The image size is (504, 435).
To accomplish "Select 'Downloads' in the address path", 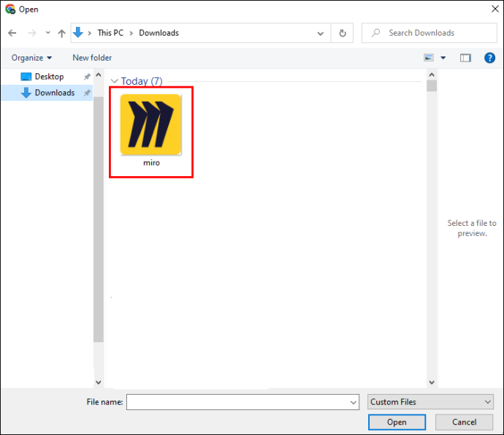I will [159, 33].
